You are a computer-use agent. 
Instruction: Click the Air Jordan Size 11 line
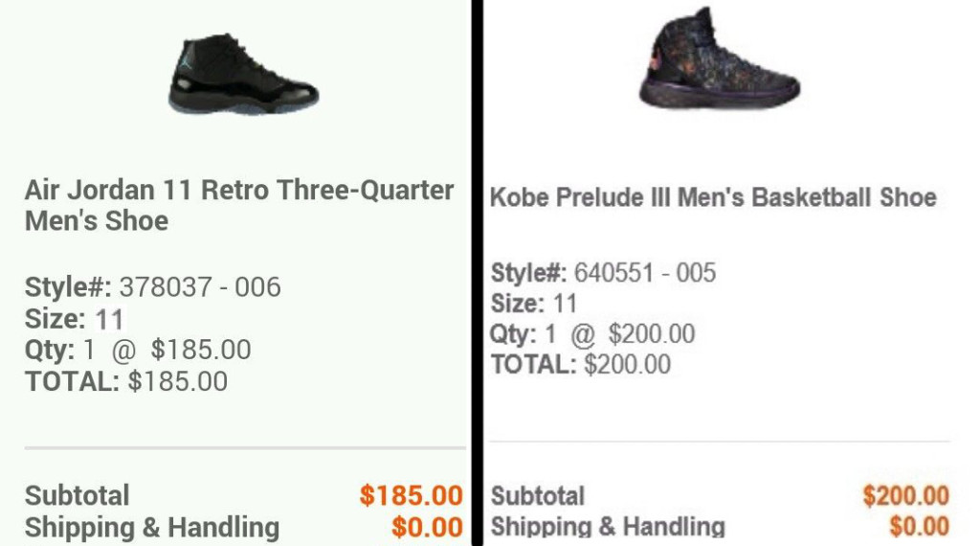coord(75,319)
